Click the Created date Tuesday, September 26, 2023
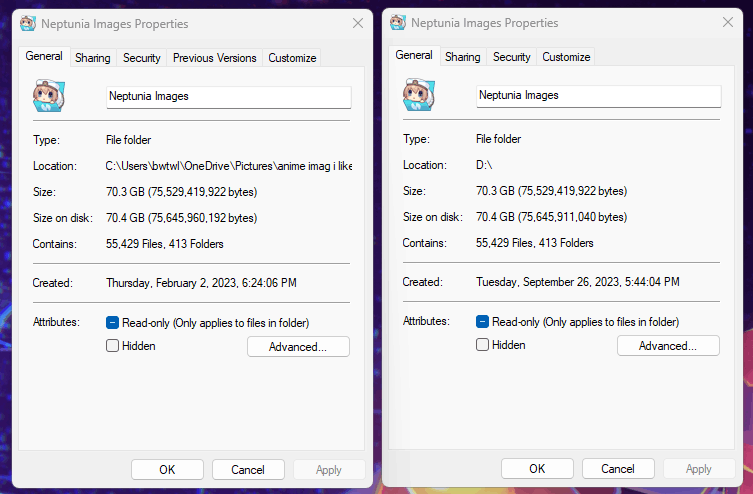This screenshot has width=753, height=494. click(x=578, y=282)
